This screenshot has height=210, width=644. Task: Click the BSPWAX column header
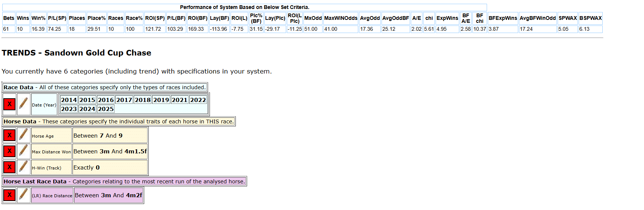click(x=590, y=18)
